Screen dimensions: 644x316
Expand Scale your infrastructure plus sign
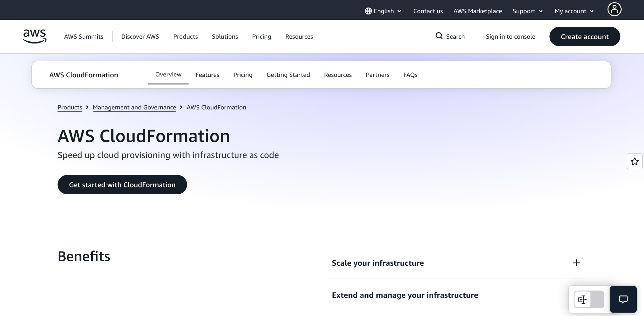[576, 263]
